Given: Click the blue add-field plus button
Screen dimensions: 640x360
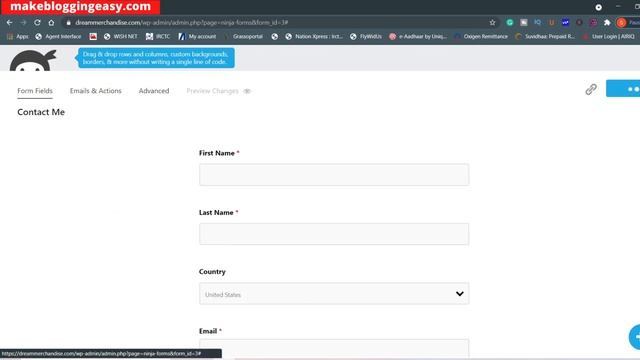Looking at the screenshot, I should click(635, 337).
